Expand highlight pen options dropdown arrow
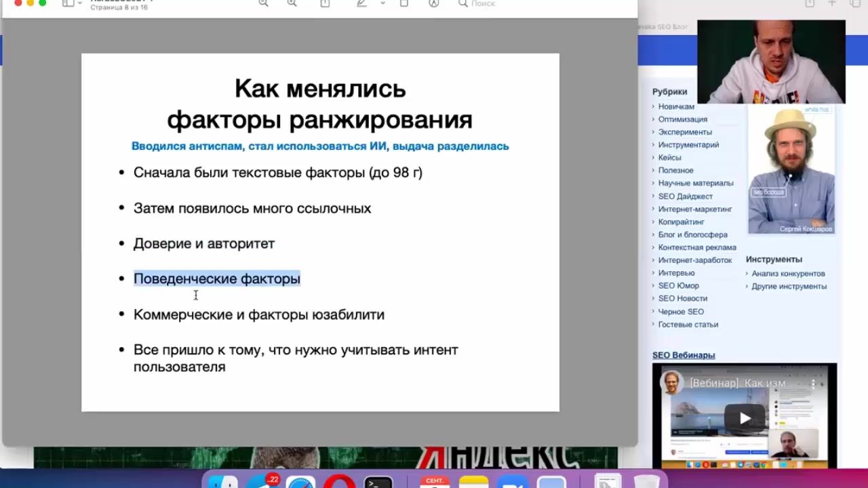 click(382, 3)
